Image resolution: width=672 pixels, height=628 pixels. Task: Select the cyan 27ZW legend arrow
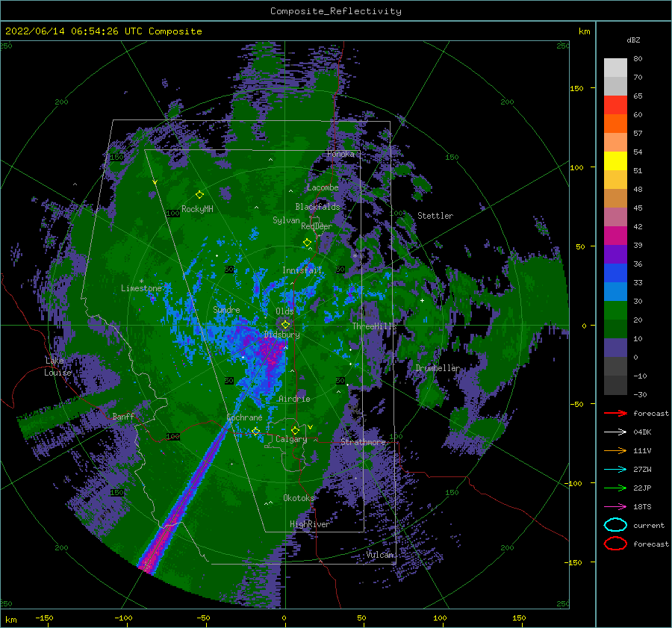[615, 470]
